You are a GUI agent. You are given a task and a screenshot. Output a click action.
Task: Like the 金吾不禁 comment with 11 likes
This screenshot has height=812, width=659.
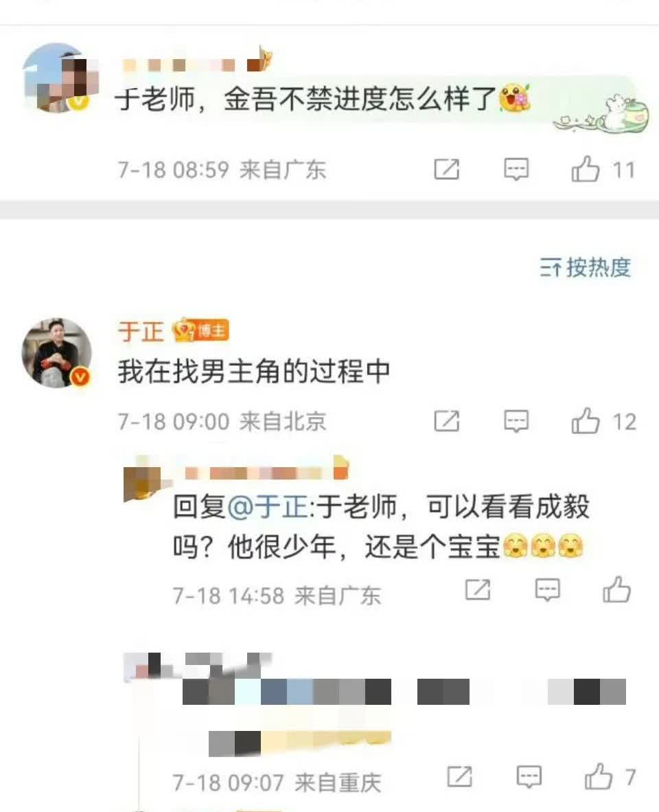[585, 170]
